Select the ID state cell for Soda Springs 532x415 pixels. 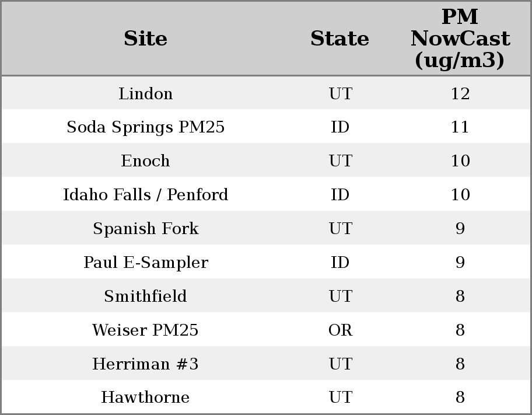pyautogui.click(x=340, y=127)
